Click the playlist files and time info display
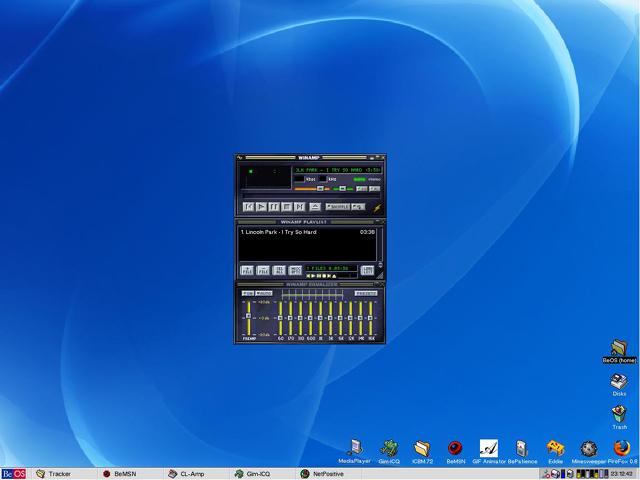Image resolution: width=640 pixels, height=480 pixels. click(x=331, y=268)
